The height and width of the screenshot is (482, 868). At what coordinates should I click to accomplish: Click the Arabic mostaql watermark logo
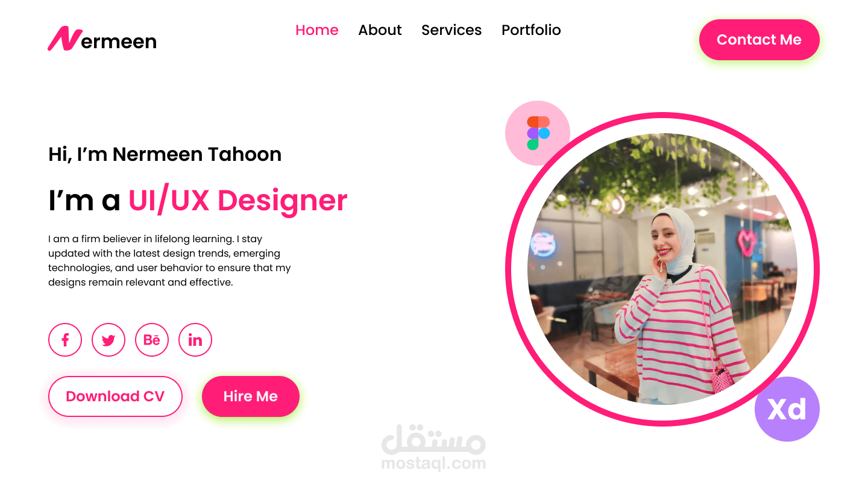(433, 440)
